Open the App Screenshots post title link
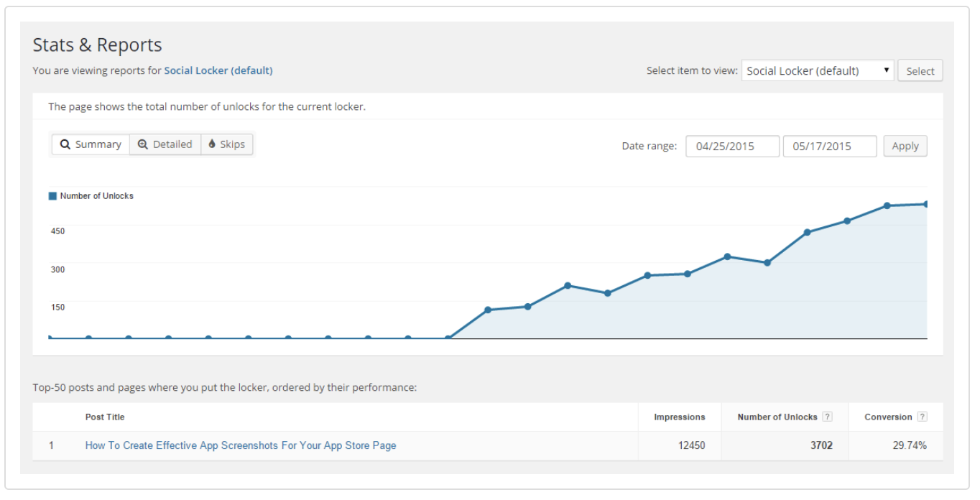980x500 pixels. click(241, 445)
